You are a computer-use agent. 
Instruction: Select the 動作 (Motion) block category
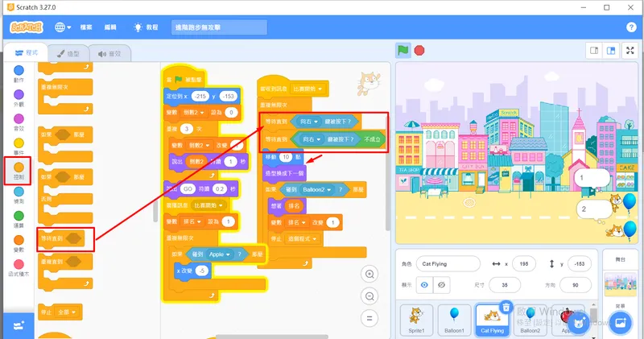click(x=19, y=74)
